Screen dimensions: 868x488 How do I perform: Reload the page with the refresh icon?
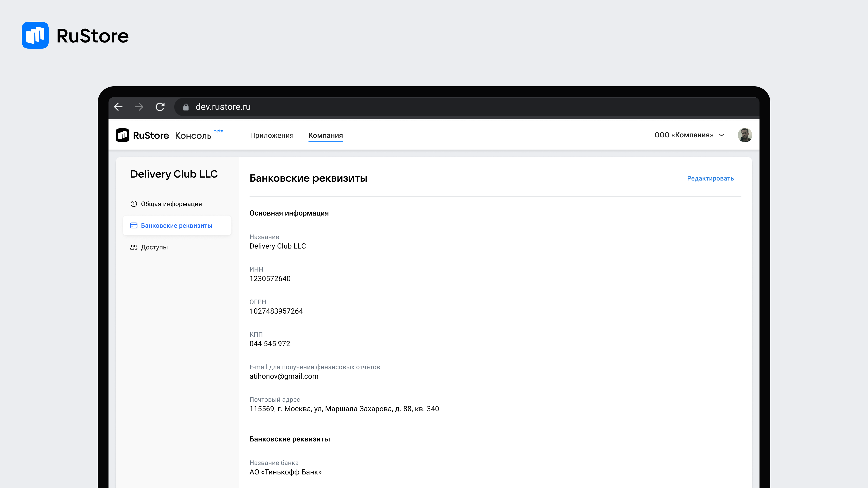tap(160, 107)
